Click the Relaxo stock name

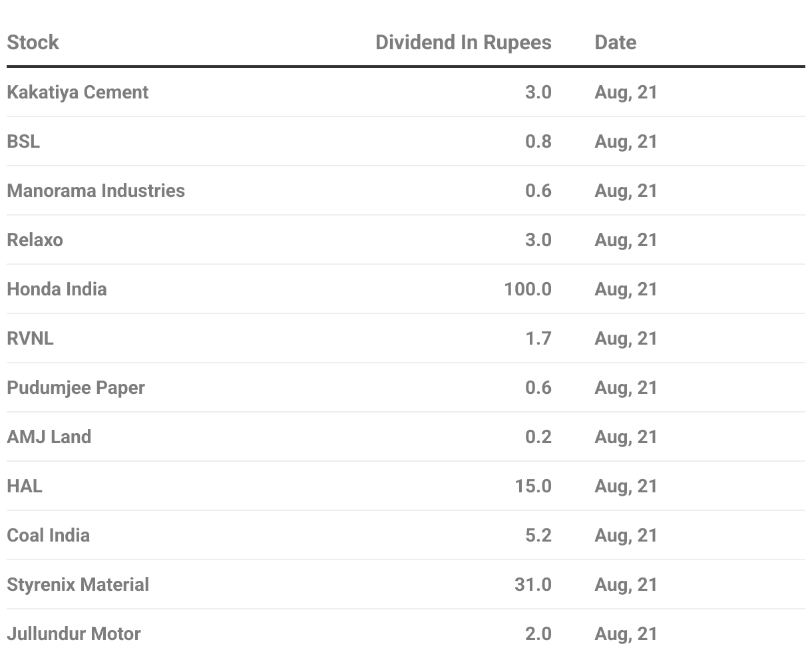point(35,240)
